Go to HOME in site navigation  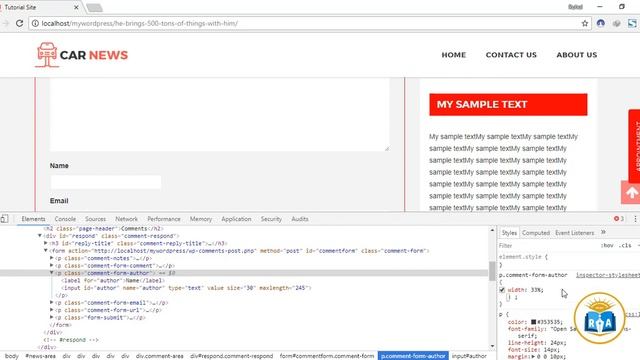click(453, 55)
